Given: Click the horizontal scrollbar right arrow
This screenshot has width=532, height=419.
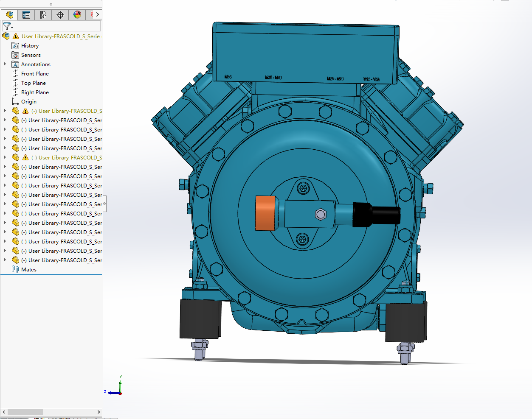Looking at the screenshot, I should coord(99,412).
